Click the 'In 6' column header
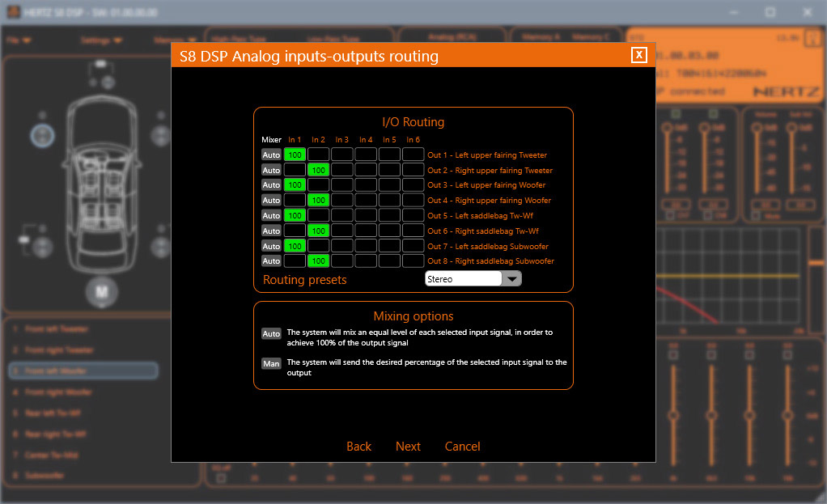Image resolution: width=827 pixels, height=504 pixels. pos(413,140)
